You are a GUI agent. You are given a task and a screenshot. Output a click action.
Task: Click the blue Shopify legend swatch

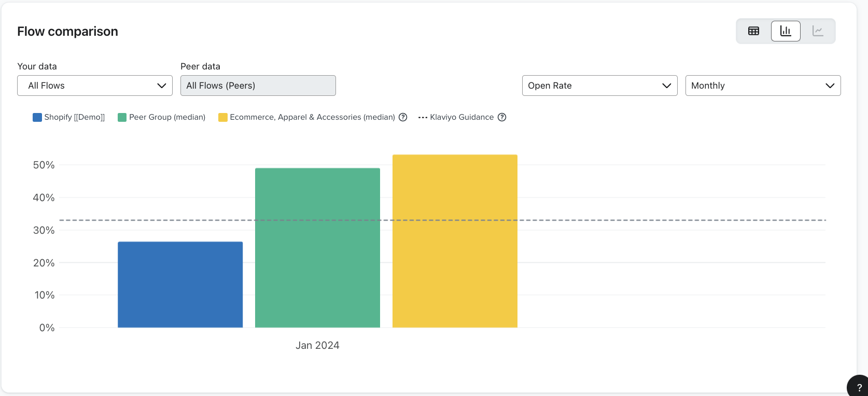[x=37, y=117]
